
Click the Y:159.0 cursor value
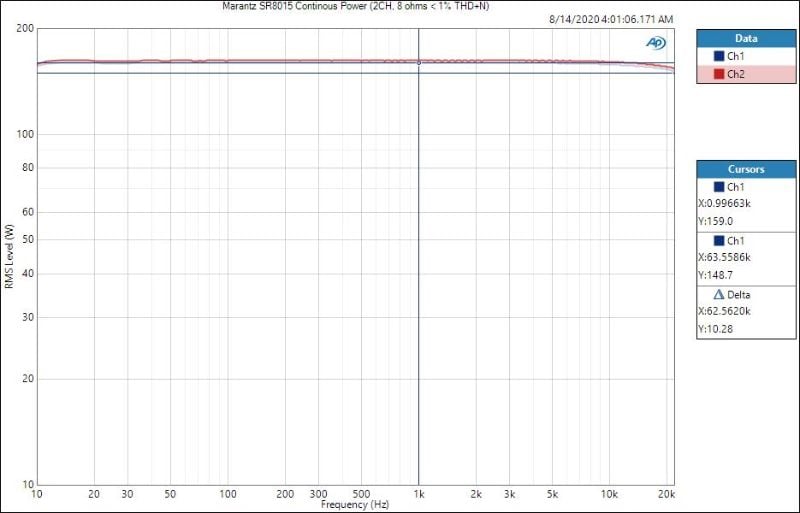pos(716,221)
